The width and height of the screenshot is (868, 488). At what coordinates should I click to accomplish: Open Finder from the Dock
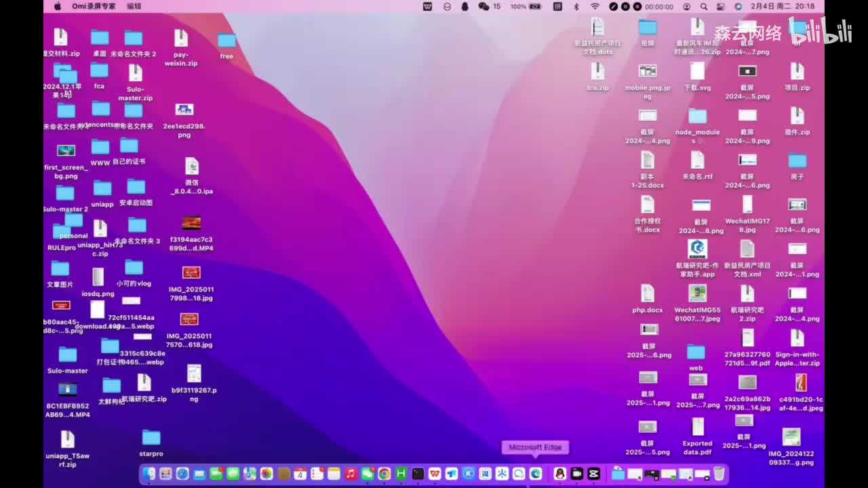click(149, 474)
